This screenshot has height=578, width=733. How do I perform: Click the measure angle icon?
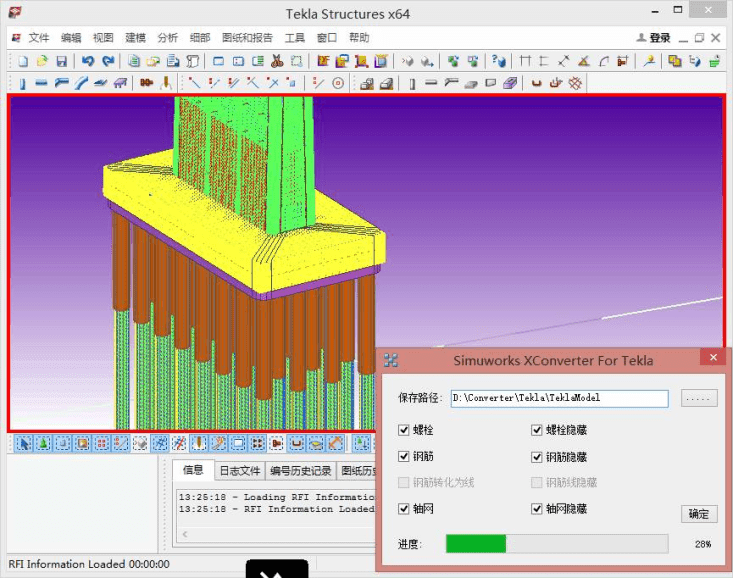click(x=583, y=61)
